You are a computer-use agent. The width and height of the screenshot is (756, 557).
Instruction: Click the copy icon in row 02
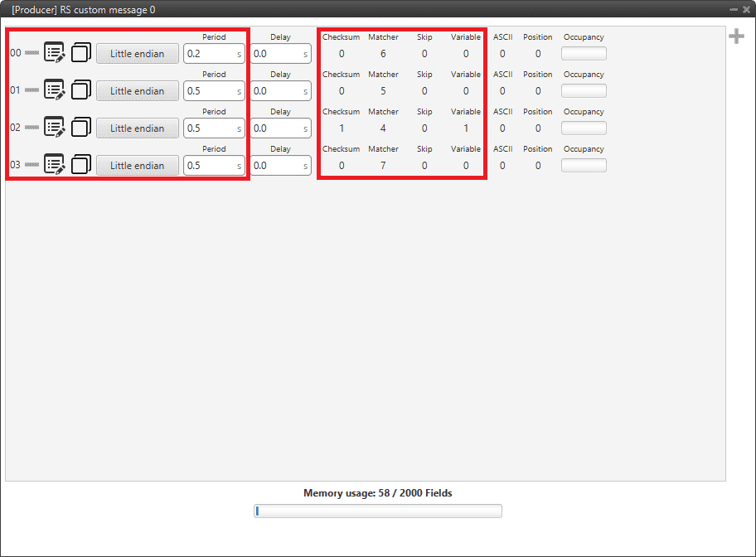(81, 128)
